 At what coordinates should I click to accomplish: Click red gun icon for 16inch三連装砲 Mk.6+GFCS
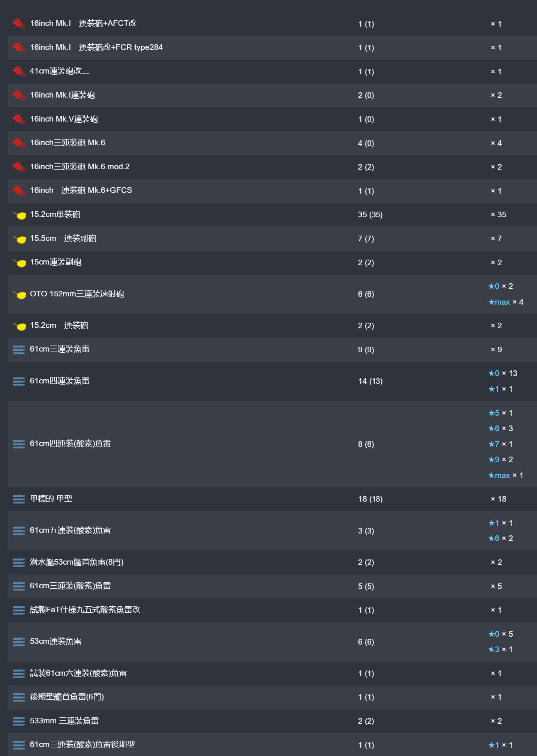[19, 191]
